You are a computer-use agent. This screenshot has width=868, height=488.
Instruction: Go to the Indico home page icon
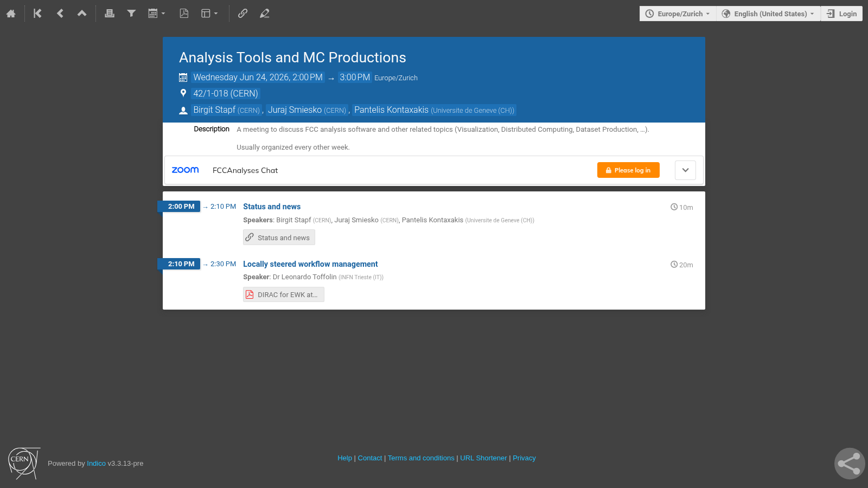pos(11,14)
